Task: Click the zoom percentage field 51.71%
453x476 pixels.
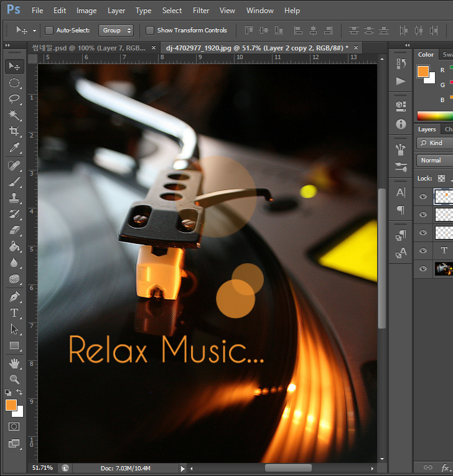Action: (x=42, y=468)
